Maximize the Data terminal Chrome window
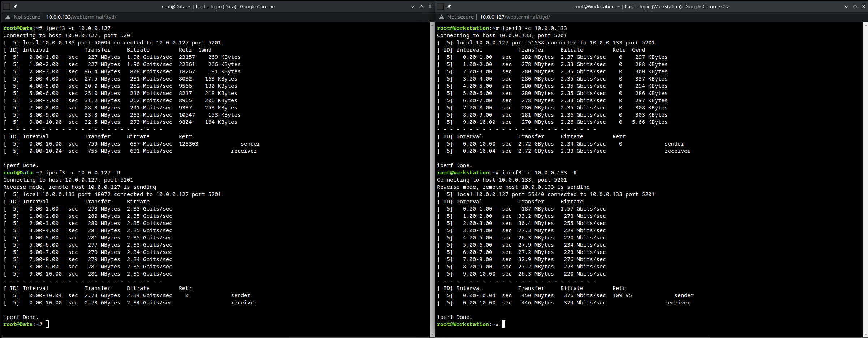868x338 pixels. point(421,6)
